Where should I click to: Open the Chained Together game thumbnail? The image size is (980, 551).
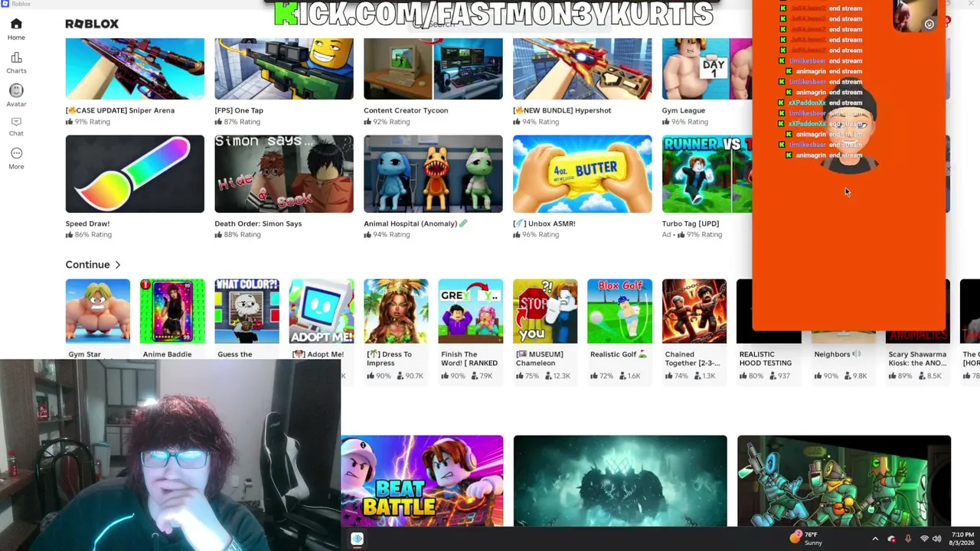[x=694, y=311]
